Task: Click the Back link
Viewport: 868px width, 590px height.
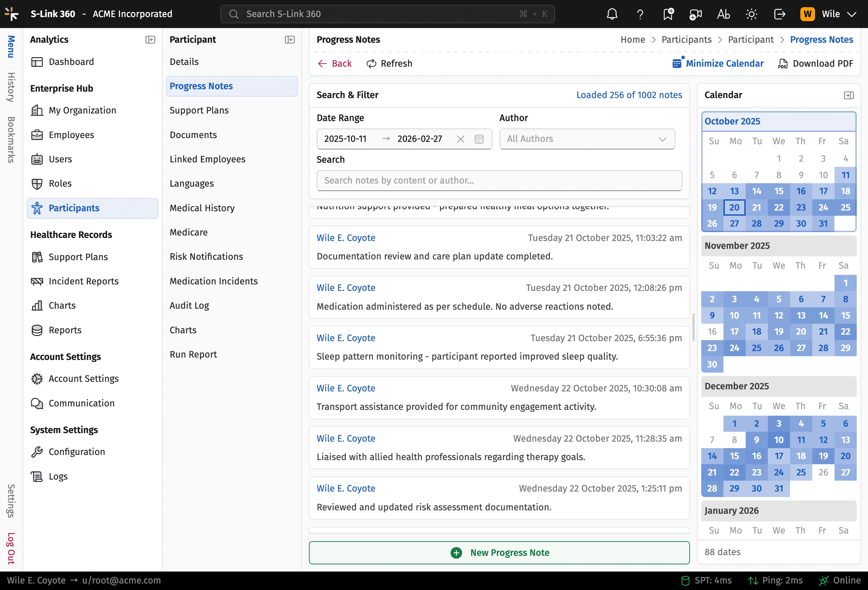Action: pyautogui.click(x=335, y=64)
